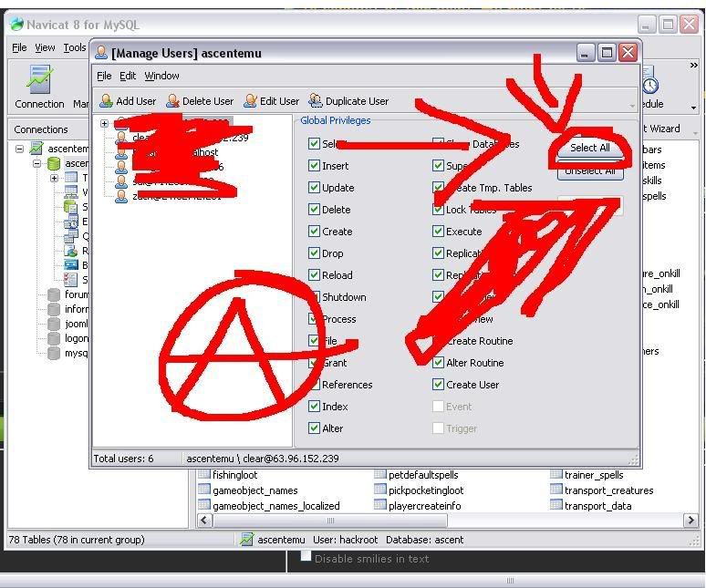Expand the first user node in user list
Image resolution: width=706 pixels, height=588 pixels.
pos(105,123)
